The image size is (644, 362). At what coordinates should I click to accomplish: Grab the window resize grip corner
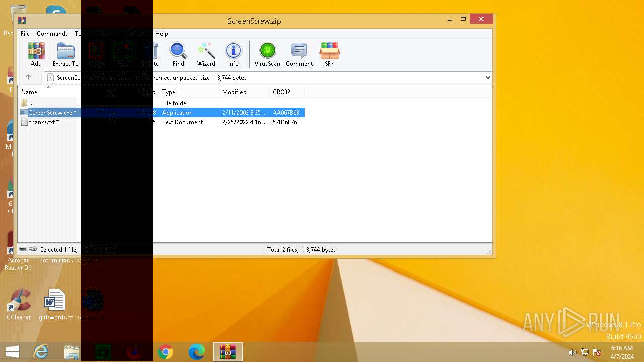click(x=489, y=251)
